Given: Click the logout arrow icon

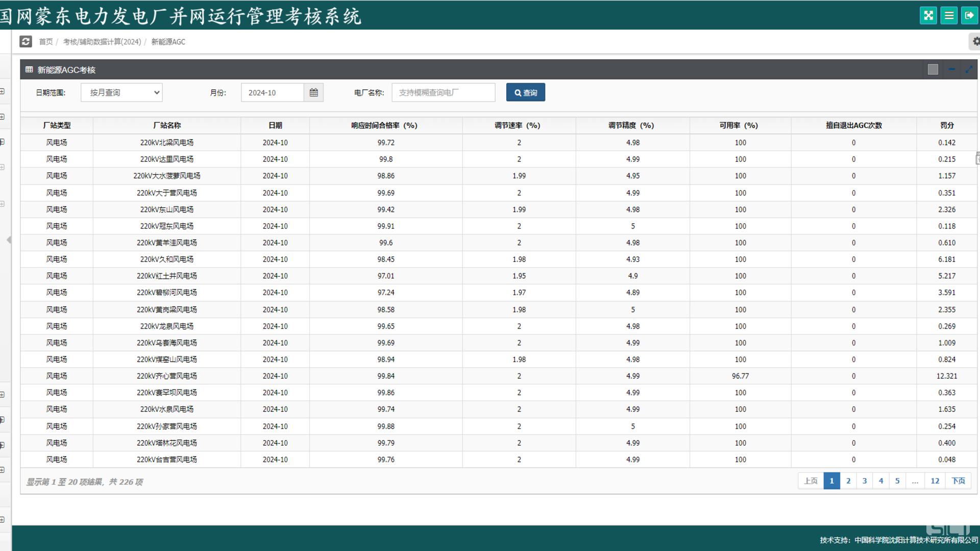Looking at the screenshot, I should coord(969,15).
